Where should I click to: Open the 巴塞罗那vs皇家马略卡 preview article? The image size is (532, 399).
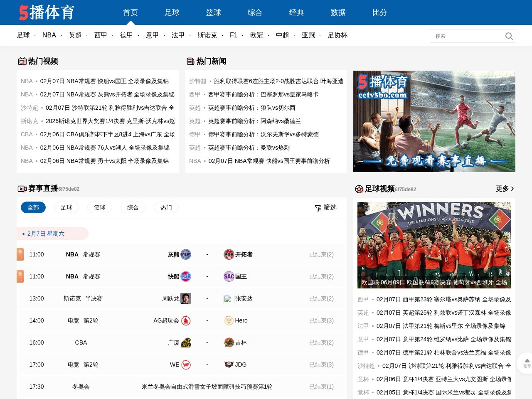pyautogui.click(x=263, y=94)
